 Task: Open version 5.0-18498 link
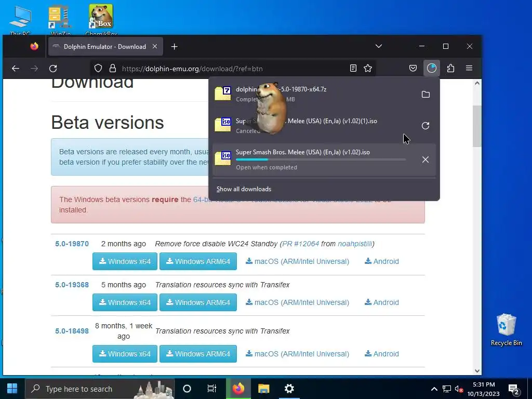72,331
